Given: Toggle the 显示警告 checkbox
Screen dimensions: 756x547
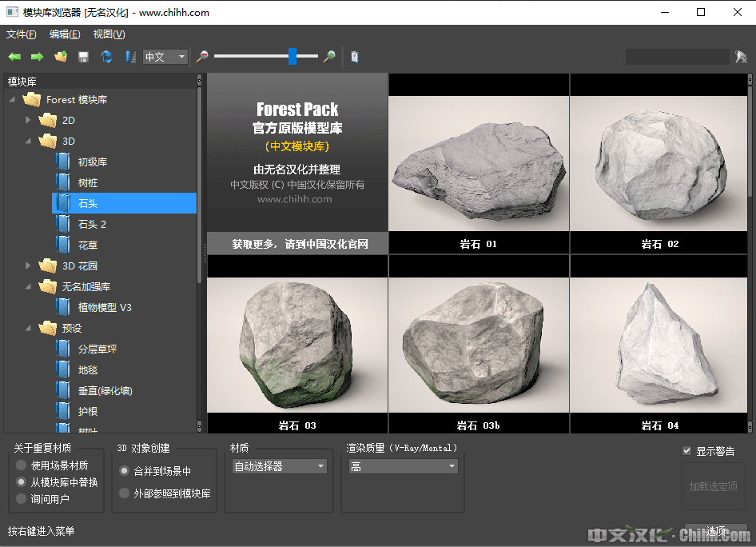Looking at the screenshot, I should [x=686, y=451].
